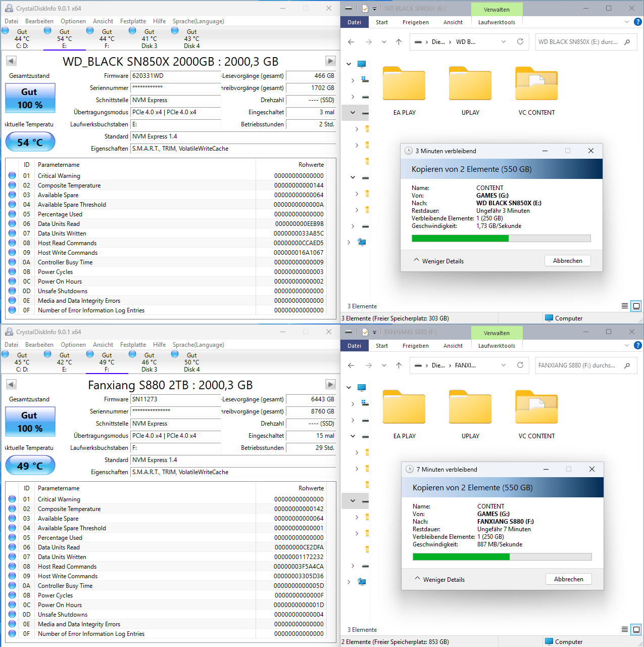Open recent locations dropdown in FANXIANG explorer
Viewport: 644px width, 647px height.
[384, 365]
